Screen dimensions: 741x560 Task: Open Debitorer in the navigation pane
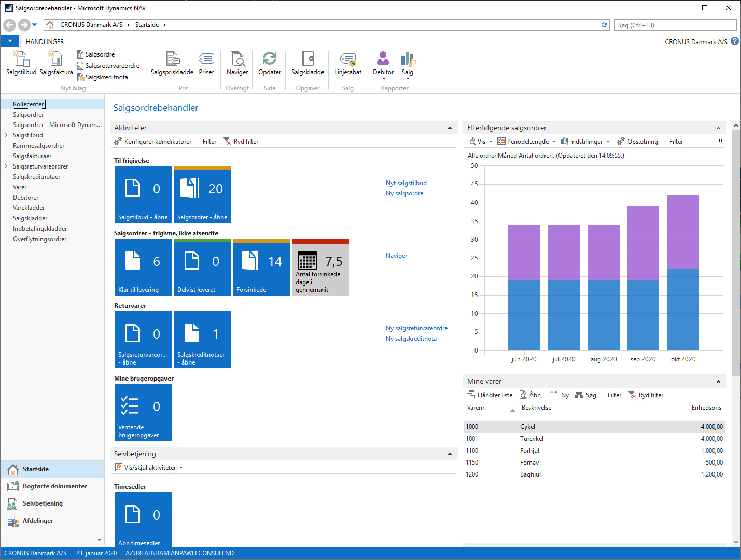(x=25, y=198)
